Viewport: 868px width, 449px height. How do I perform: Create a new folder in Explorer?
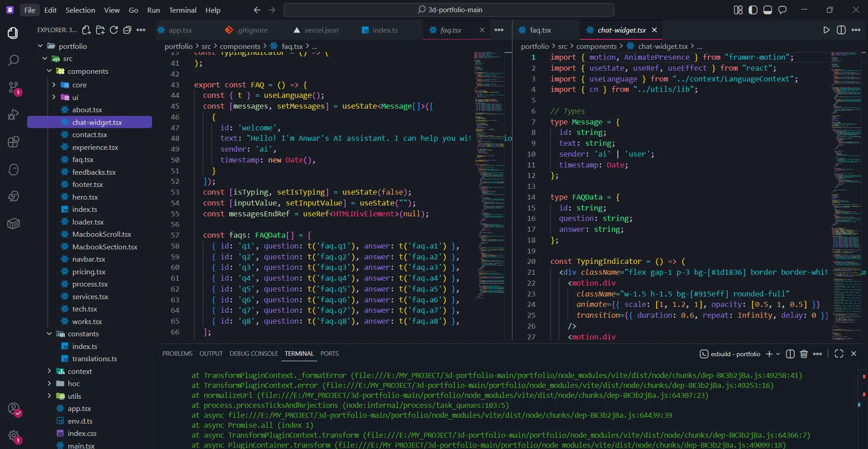(100, 30)
